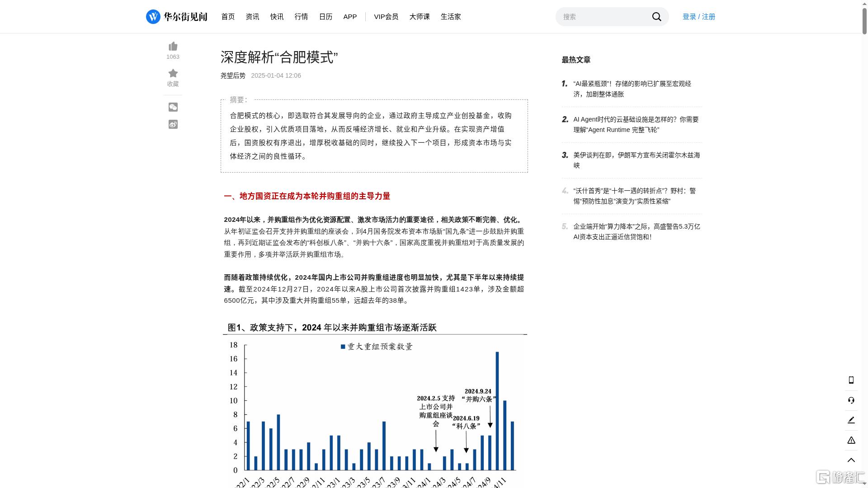Open the 大师课 nav item

click(420, 17)
